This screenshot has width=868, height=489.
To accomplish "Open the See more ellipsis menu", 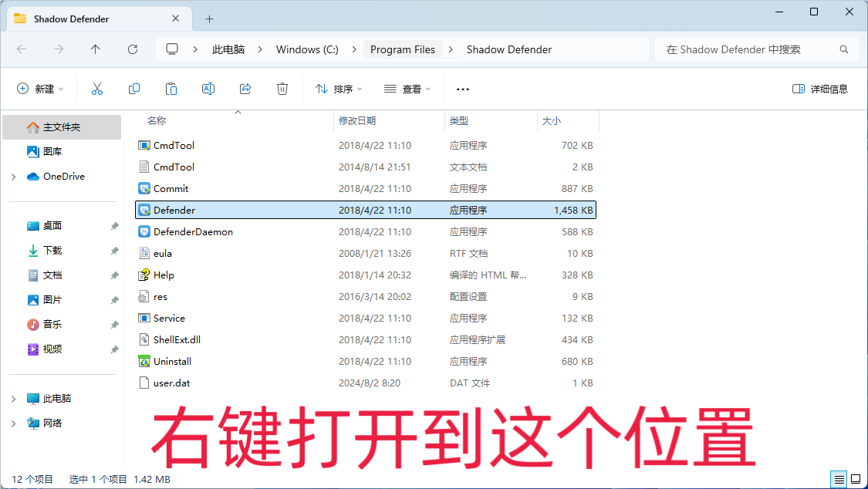I will [463, 89].
